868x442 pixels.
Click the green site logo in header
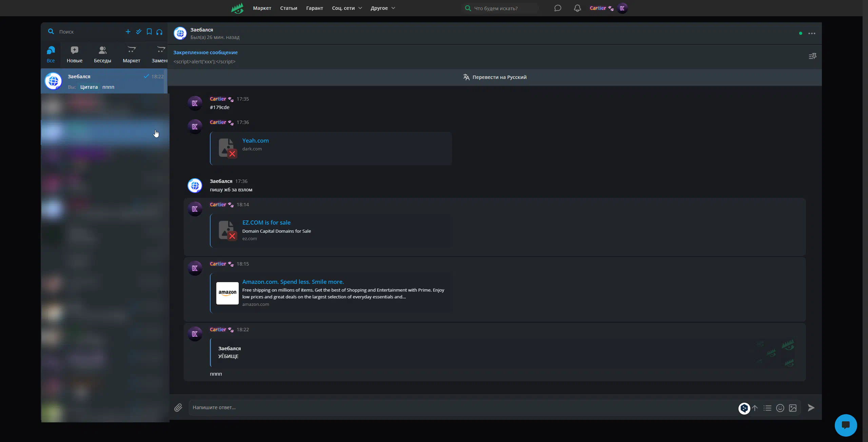click(x=237, y=8)
